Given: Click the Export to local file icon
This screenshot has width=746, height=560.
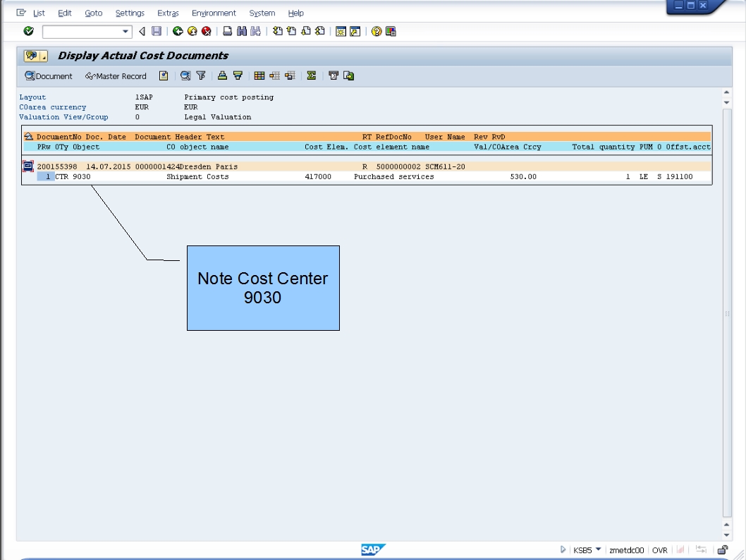Looking at the screenshot, I should (349, 75).
